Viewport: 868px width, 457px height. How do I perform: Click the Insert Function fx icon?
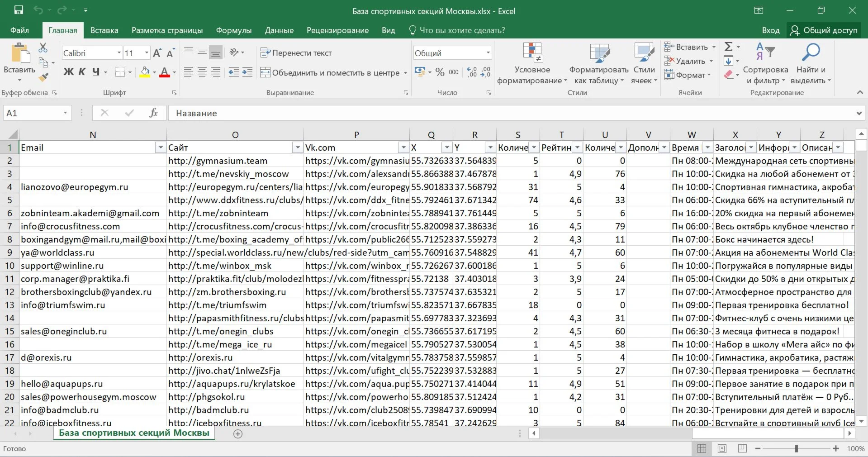pos(153,113)
